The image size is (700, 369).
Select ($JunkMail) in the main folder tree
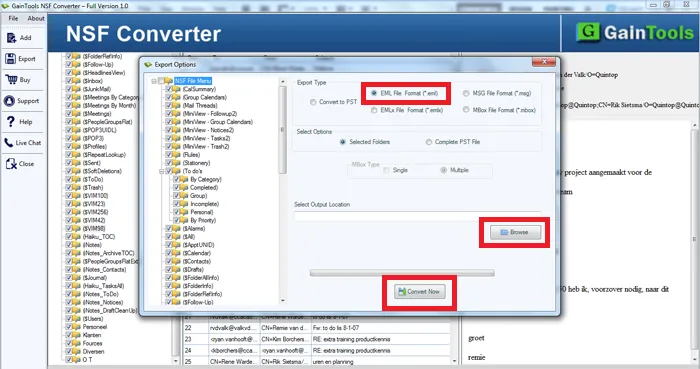96,89
